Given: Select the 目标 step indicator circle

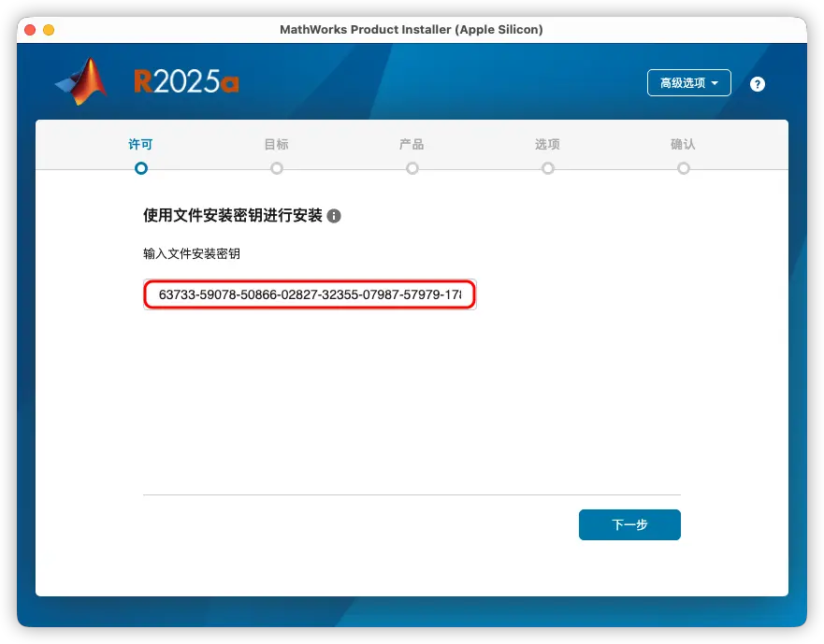Looking at the screenshot, I should [276, 168].
